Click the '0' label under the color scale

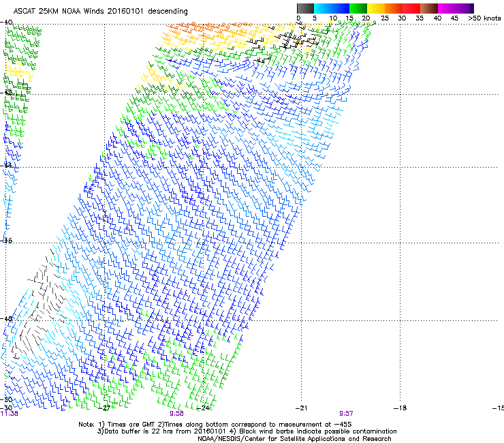click(298, 18)
